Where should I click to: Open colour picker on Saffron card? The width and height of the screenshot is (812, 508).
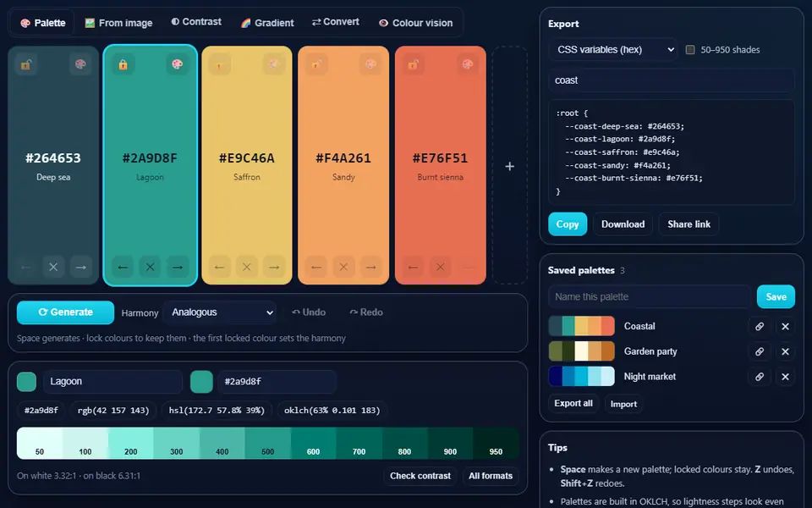pyautogui.click(x=274, y=64)
